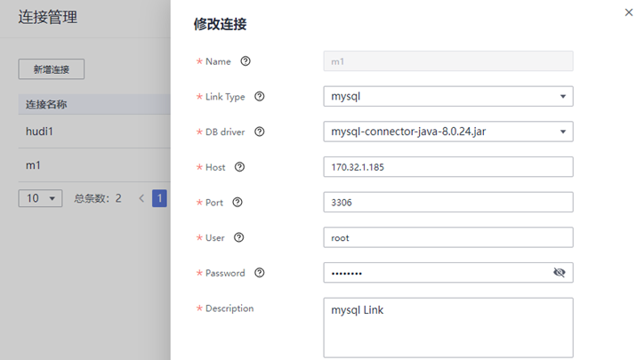Click the help icon next to Host

(x=239, y=167)
